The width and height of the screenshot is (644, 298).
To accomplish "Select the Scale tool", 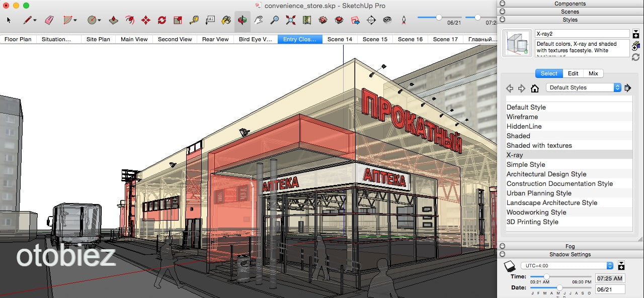I will tap(178, 20).
